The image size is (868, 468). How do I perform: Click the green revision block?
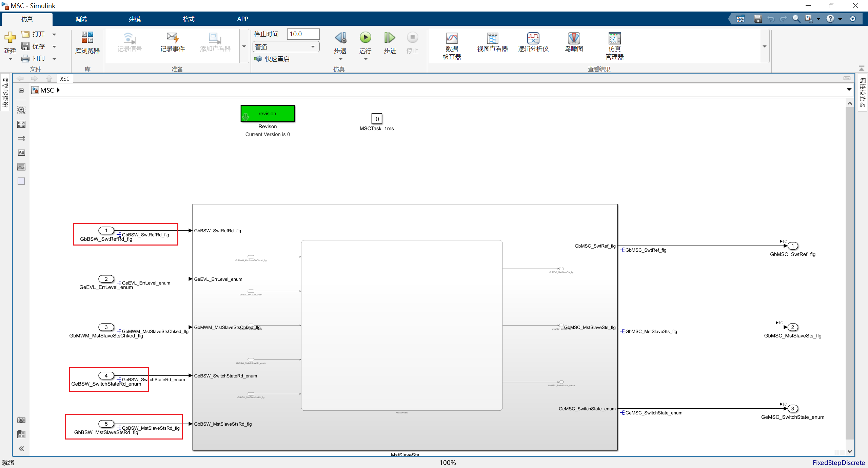268,114
